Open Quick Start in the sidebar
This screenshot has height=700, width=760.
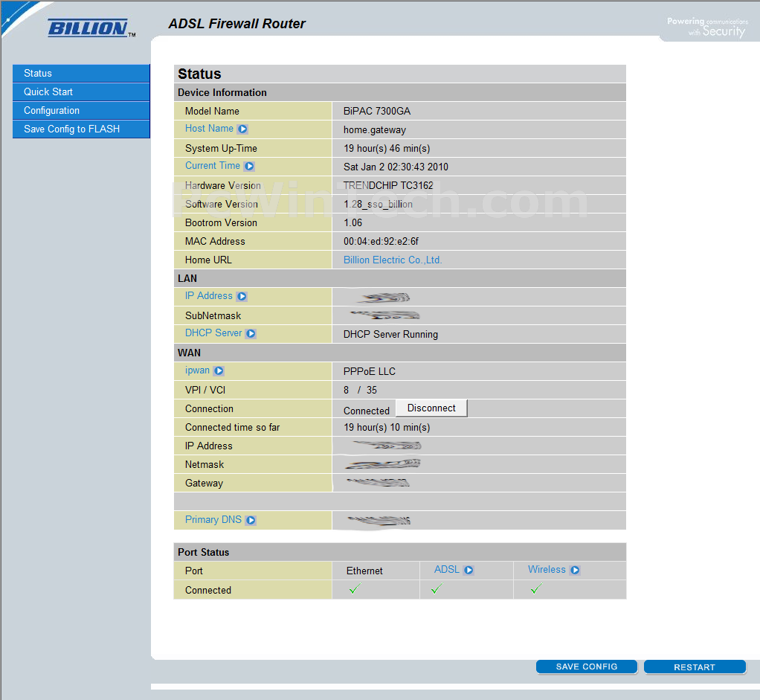(x=82, y=91)
